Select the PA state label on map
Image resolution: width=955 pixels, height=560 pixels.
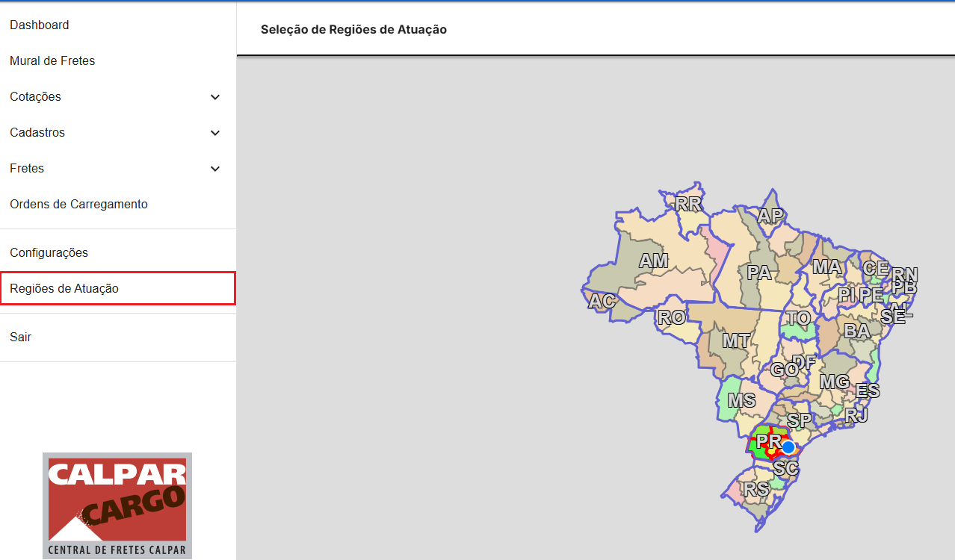click(758, 273)
